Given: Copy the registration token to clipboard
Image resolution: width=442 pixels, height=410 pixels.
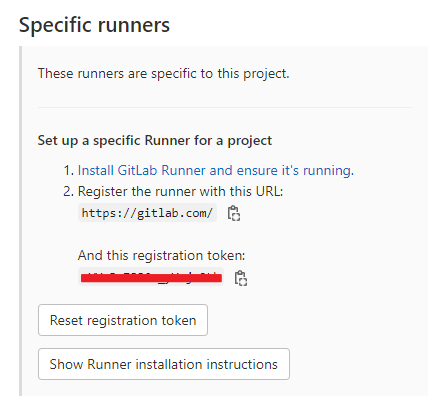Looking at the screenshot, I should click(x=241, y=278).
